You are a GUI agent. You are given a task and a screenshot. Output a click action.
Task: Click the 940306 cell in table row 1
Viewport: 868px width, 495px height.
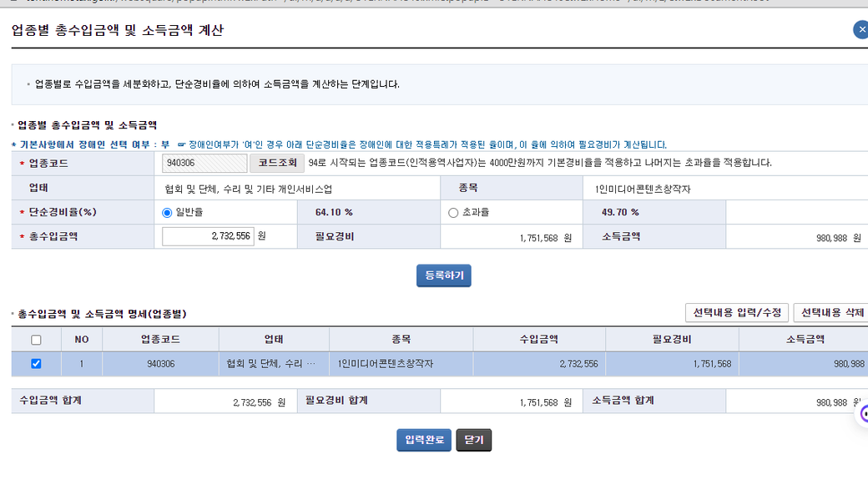(x=160, y=364)
